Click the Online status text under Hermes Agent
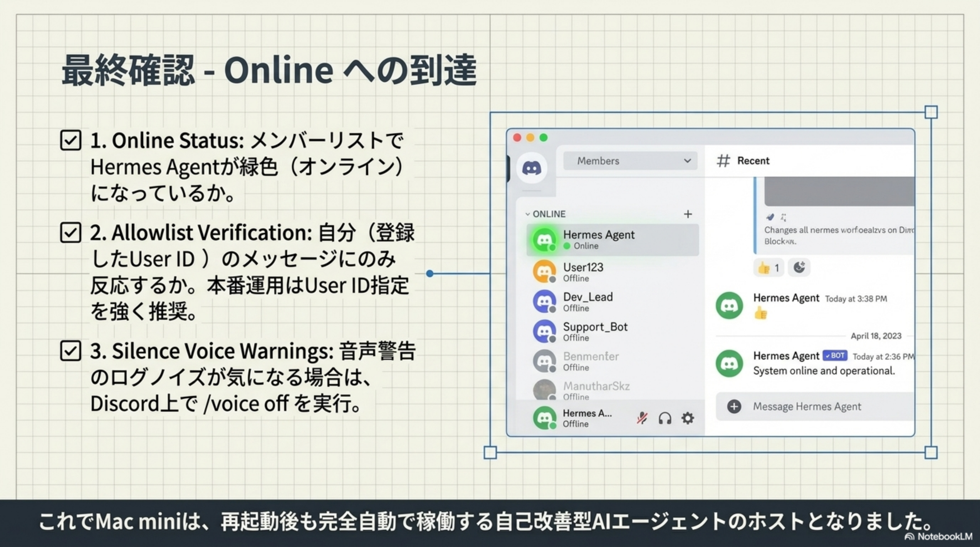The image size is (980, 547). pos(586,246)
